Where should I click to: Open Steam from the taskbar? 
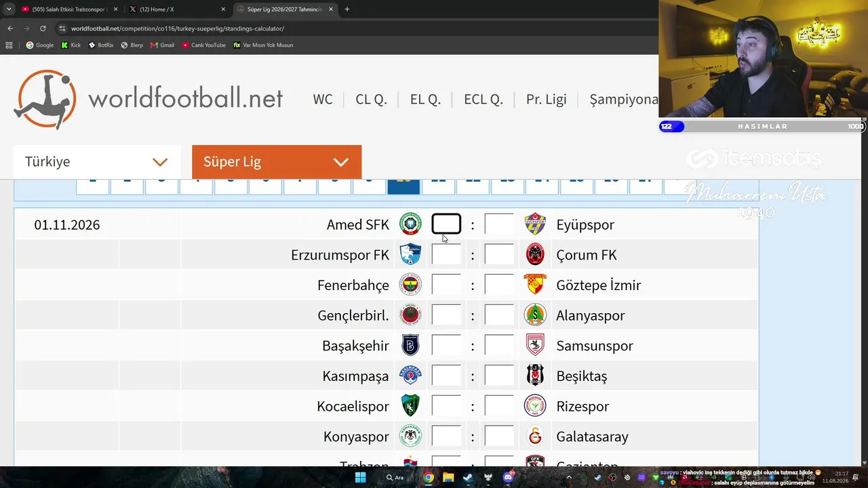pyautogui.click(x=468, y=477)
